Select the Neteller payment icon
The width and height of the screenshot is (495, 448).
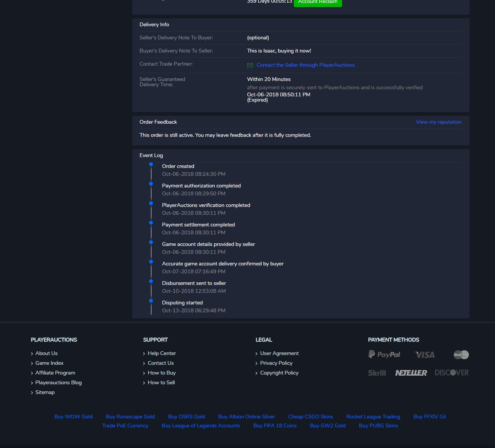pyautogui.click(x=411, y=373)
